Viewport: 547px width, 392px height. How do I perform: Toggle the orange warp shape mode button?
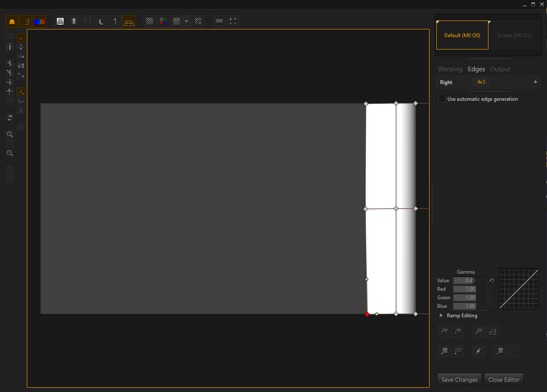[12, 21]
